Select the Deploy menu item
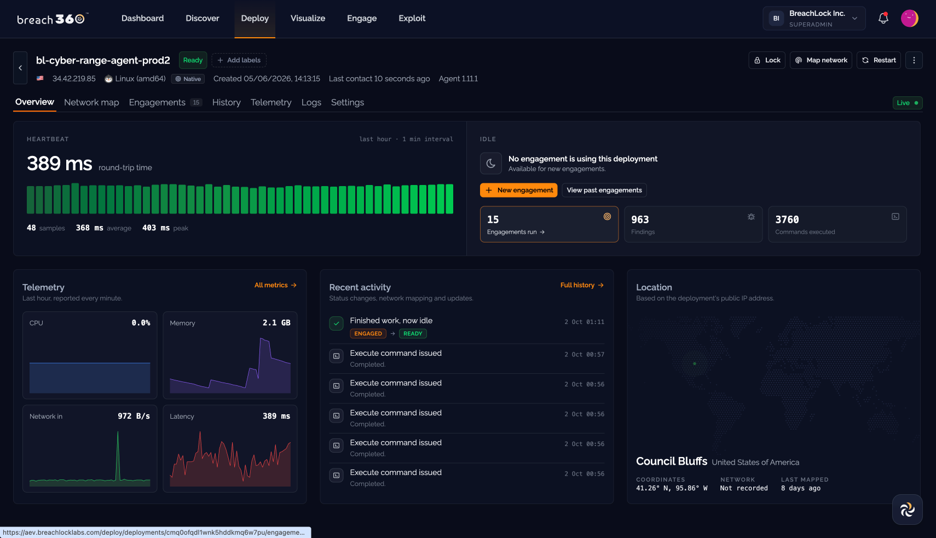The height and width of the screenshot is (538, 936). (255, 19)
